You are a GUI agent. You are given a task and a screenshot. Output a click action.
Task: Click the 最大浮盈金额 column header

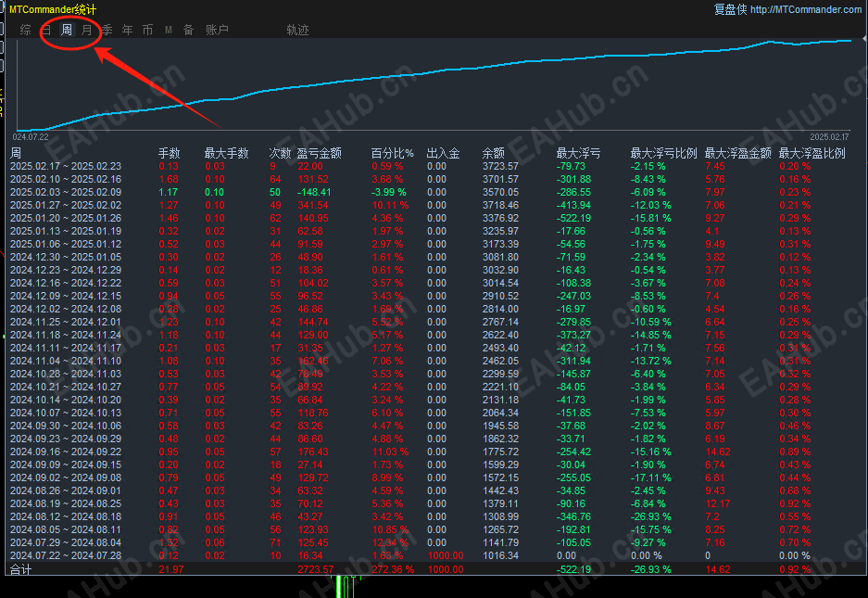(738, 154)
